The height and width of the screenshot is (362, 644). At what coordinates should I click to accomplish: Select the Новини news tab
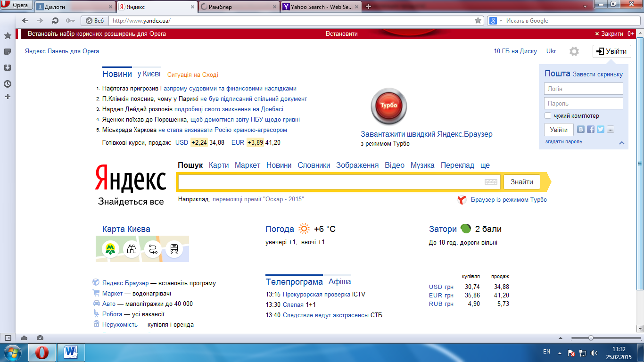[x=117, y=74]
